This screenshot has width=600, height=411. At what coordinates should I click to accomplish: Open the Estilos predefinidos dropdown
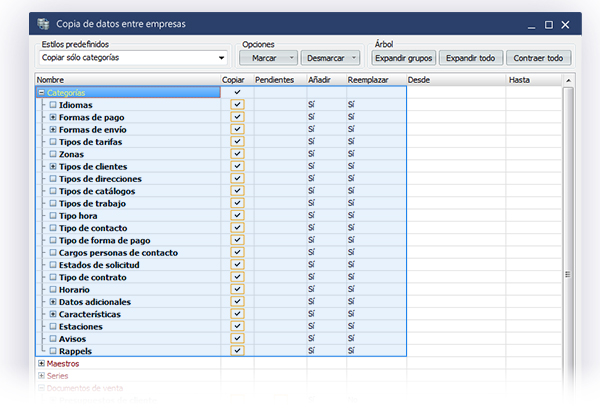[x=221, y=58]
